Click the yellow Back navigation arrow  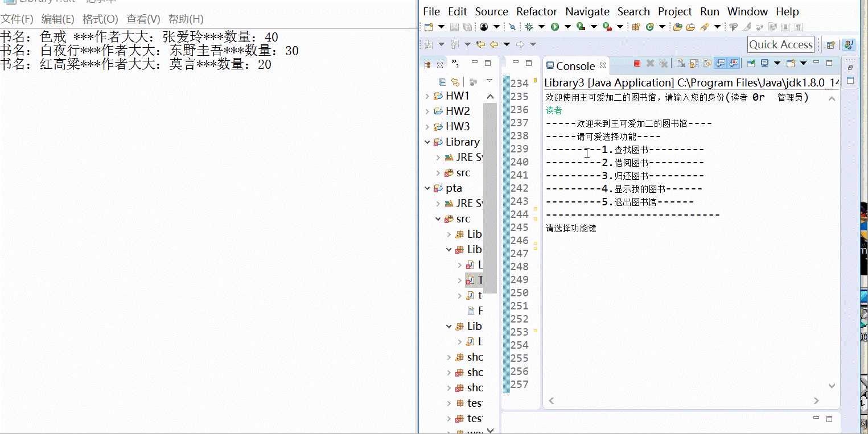(494, 44)
